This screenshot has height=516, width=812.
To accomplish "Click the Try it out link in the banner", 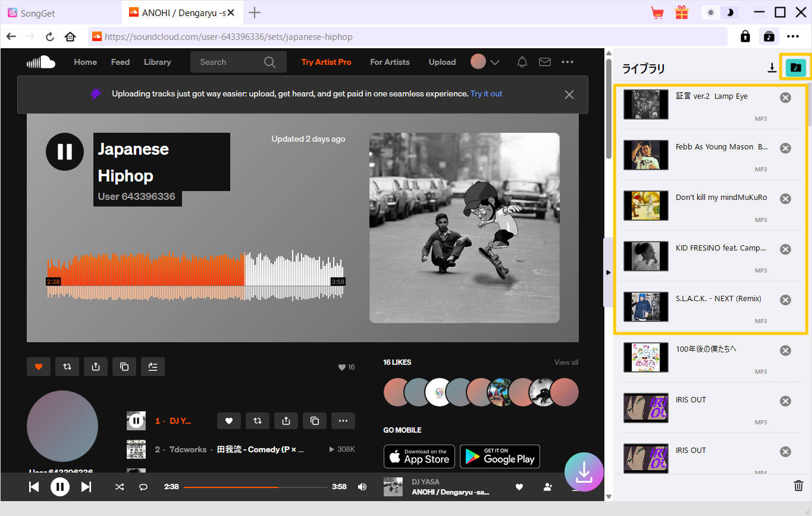I will [486, 93].
